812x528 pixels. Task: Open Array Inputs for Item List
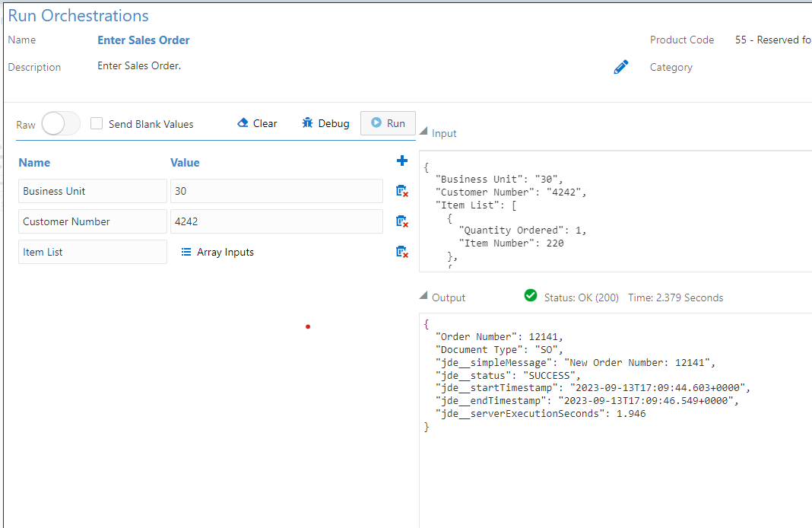217,251
